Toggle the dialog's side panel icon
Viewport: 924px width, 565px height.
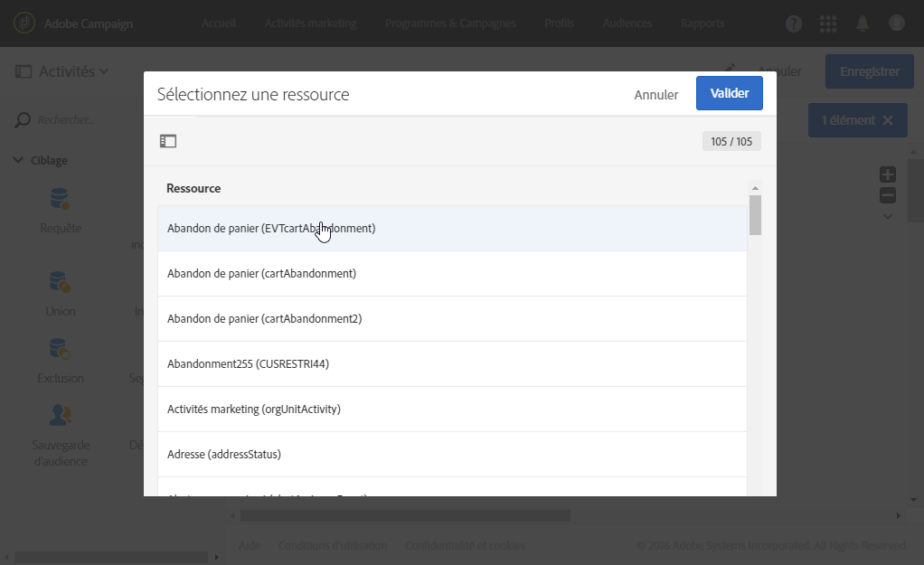[x=168, y=141]
